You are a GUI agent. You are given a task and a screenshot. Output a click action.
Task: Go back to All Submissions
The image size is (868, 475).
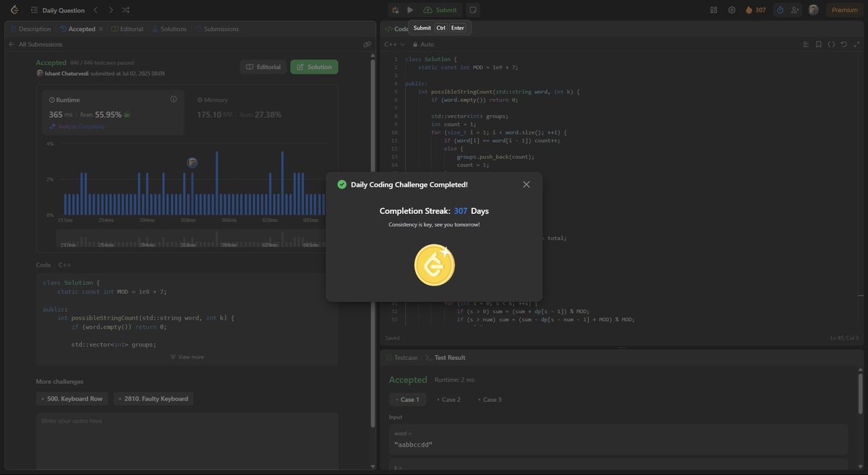[35, 44]
